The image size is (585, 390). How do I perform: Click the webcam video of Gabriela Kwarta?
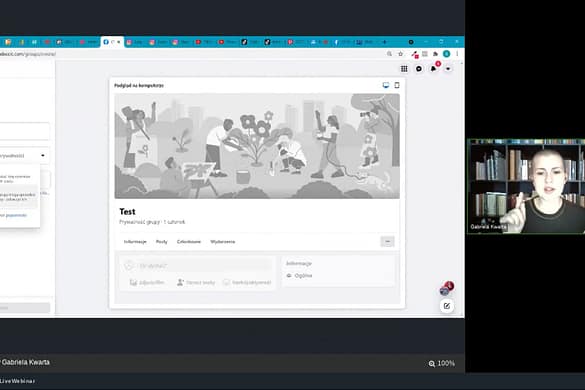[526, 187]
